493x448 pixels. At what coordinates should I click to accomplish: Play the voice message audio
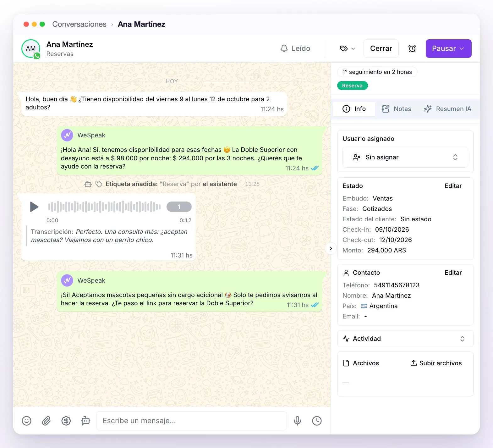coord(34,207)
